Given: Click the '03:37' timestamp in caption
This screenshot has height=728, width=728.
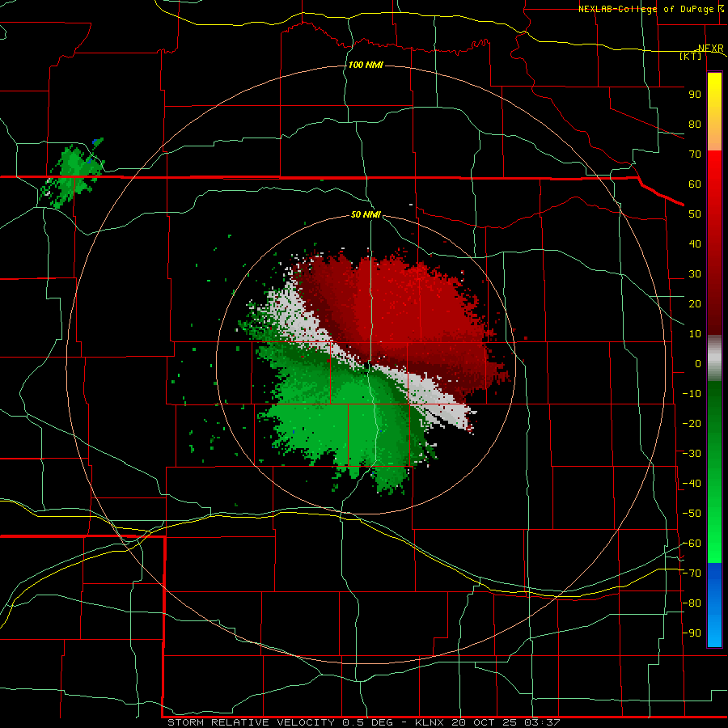Looking at the screenshot, I should click(542, 722).
